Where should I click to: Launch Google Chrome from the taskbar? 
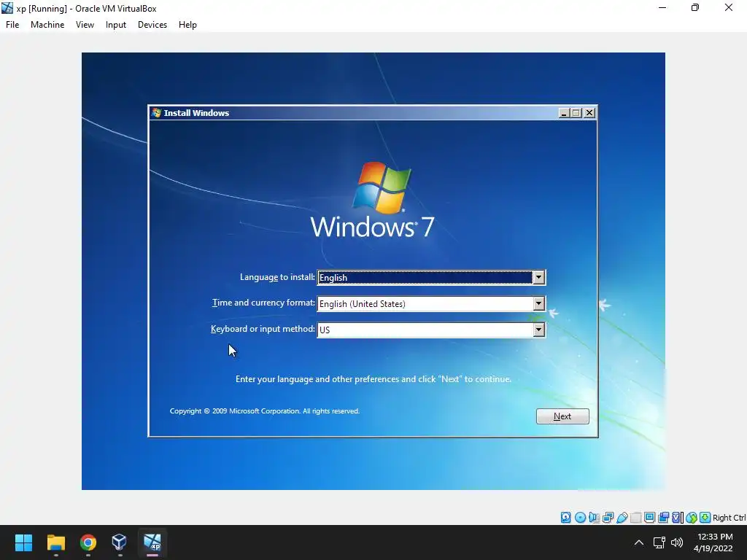(88, 542)
